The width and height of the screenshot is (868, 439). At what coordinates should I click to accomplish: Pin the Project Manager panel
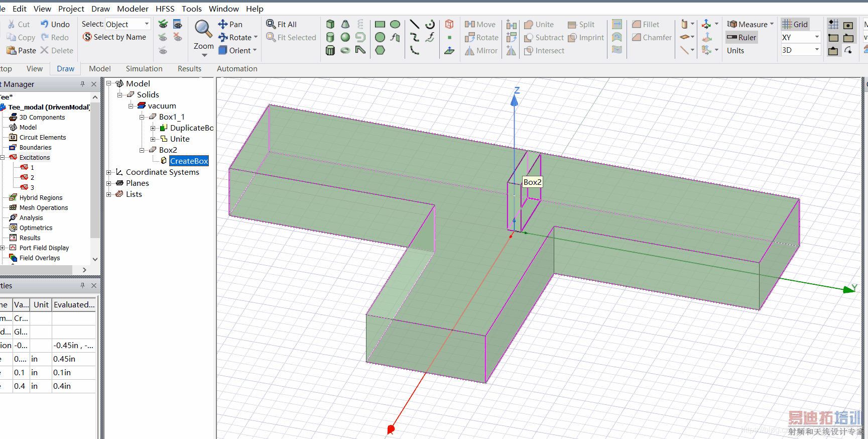click(82, 84)
